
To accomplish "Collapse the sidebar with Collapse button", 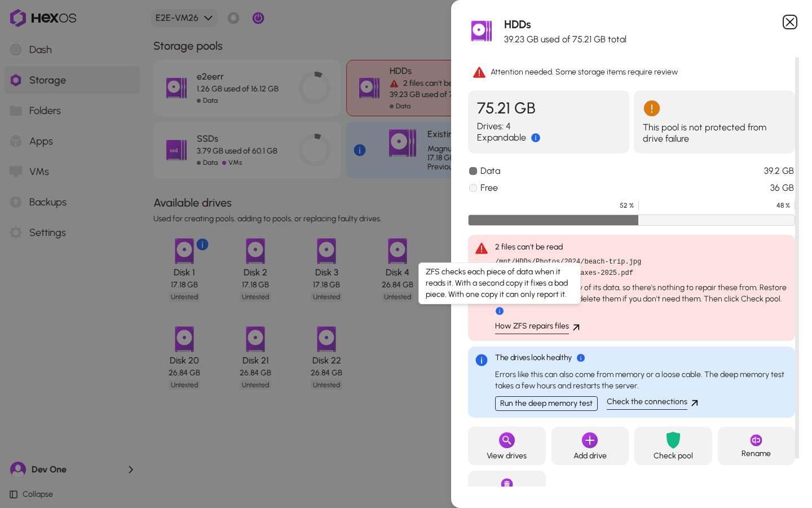I will click(x=32, y=494).
